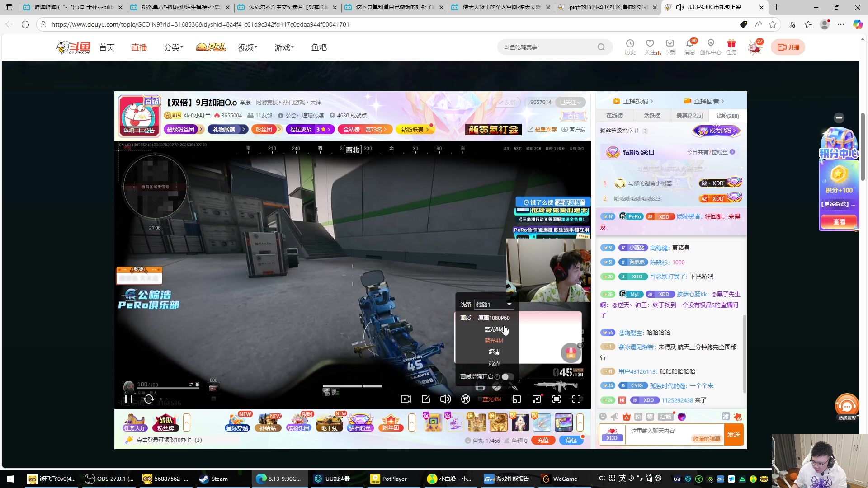Open 收藏的弹幕 saved danmaku
The height and width of the screenshot is (488, 868).
click(707, 439)
